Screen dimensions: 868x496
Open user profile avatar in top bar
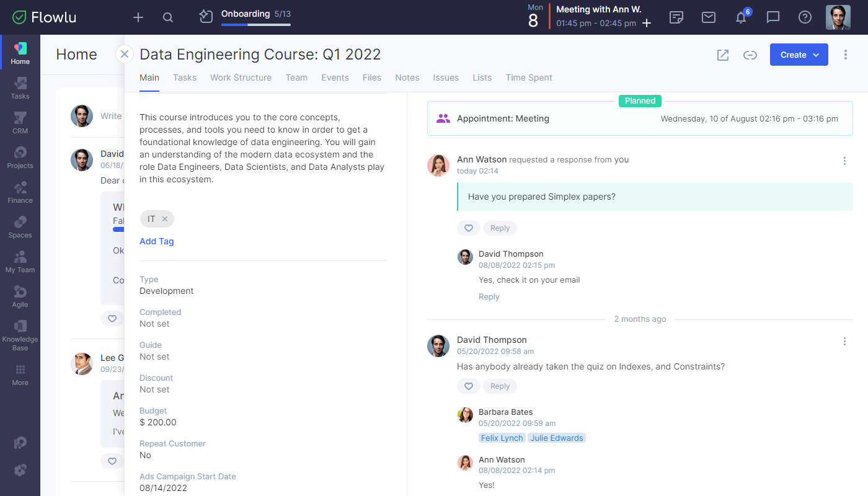point(838,17)
